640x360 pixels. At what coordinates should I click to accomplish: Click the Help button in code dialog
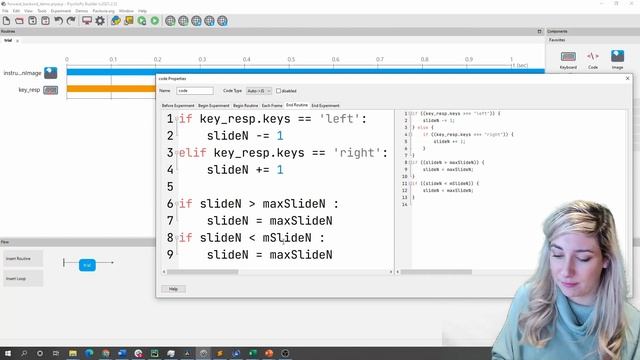click(x=173, y=289)
